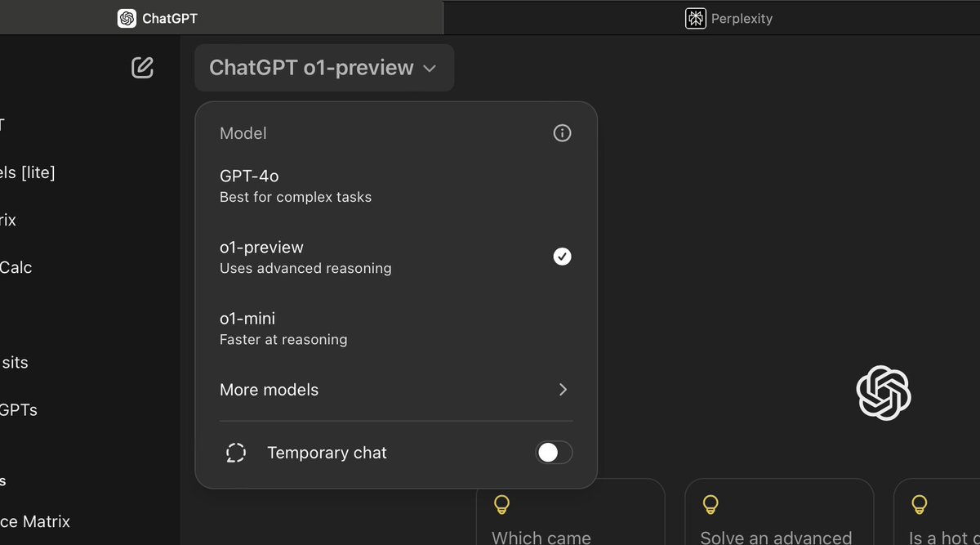Viewport: 980px width, 545px height.
Task: Enable the Temporary chat switch
Action: [554, 453]
